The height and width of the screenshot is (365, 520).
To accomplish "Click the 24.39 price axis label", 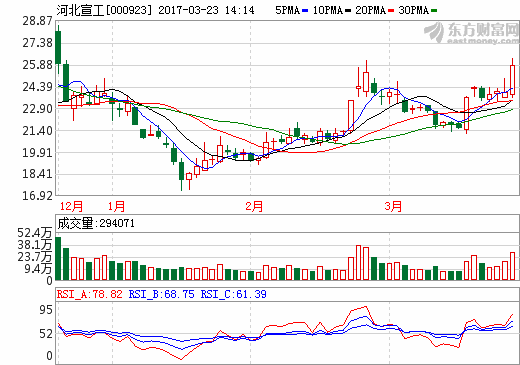I will click(x=37, y=87).
